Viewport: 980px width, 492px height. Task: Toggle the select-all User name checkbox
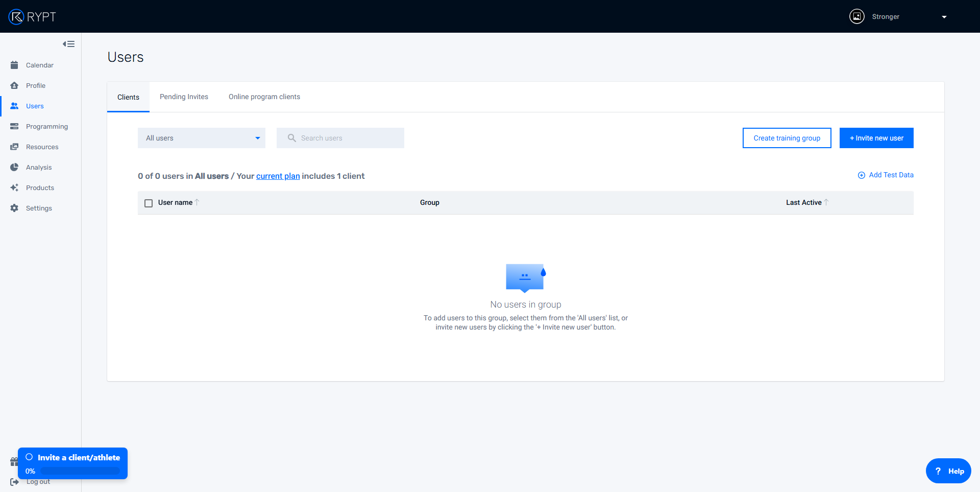point(149,203)
